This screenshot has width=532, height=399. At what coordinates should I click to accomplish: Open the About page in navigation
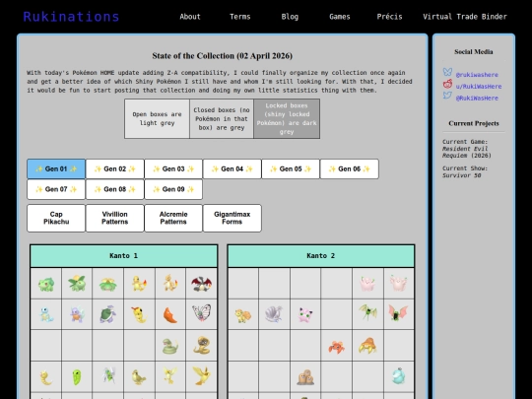pos(190,17)
